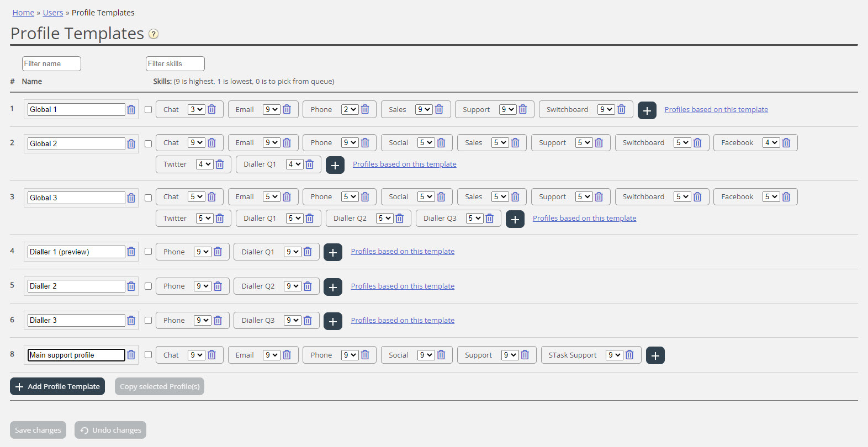Open Dialler Q2 level dropdown in Dialler 2
Viewport: 868px width, 447px height.
coord(292,286)
